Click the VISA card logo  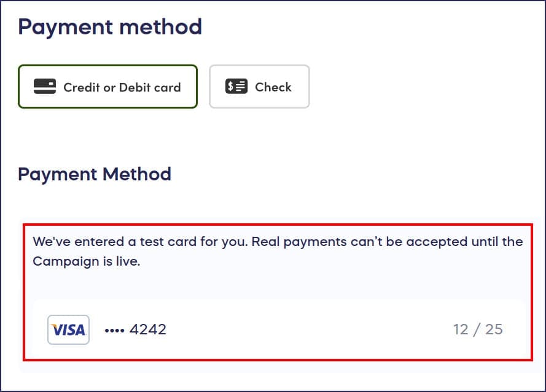pos(68,329)
